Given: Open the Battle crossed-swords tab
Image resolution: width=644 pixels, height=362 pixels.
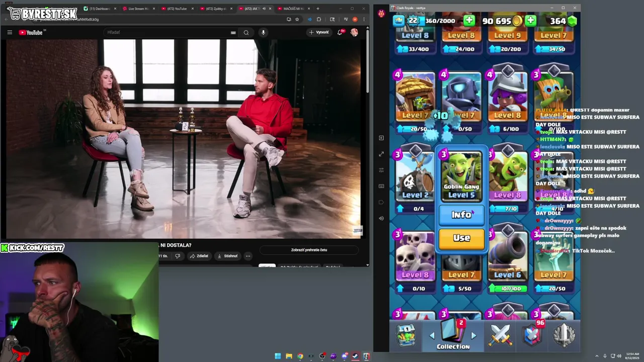Looking at the screenshot, I should pos(500,335).
